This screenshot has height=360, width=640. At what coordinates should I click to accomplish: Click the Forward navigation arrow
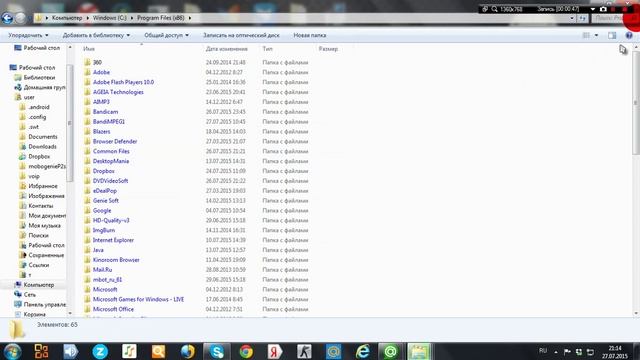pyautogui.click(x=20, y=18)
